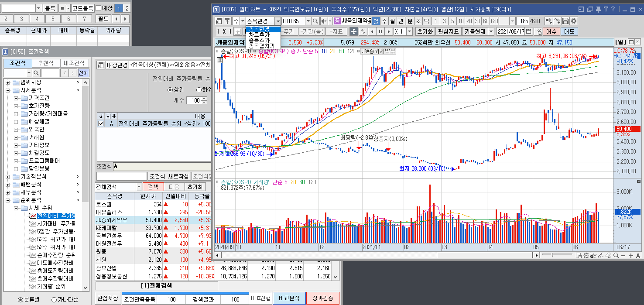Open the 종목변경 dropdown arrow

coord(277,21)
